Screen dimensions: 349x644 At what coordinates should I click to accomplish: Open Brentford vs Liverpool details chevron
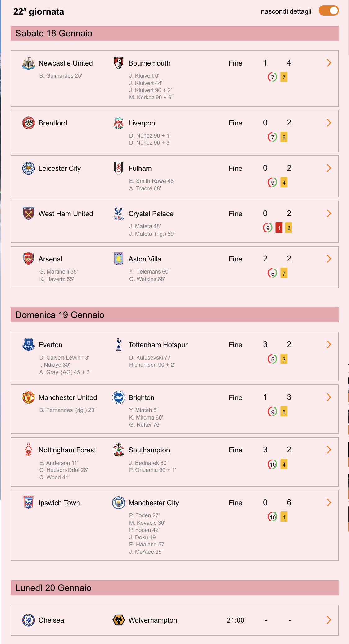pyautogui.click(x=329, y=123)
